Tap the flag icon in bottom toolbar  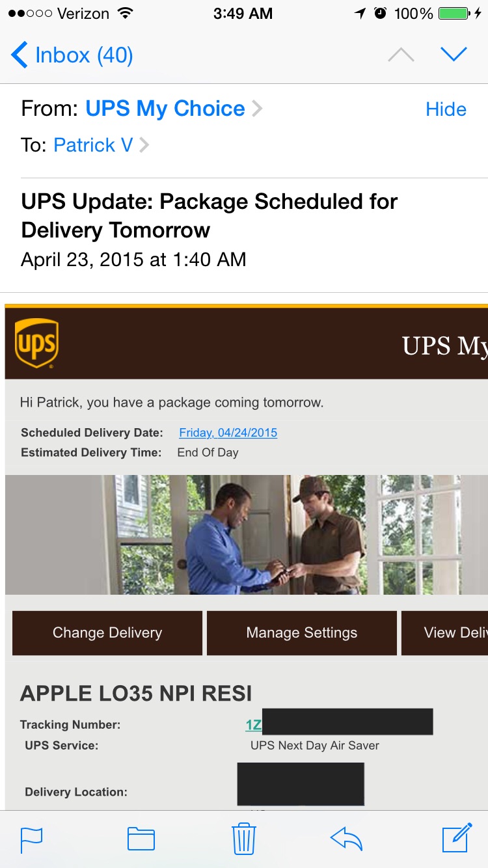(31, 839)
